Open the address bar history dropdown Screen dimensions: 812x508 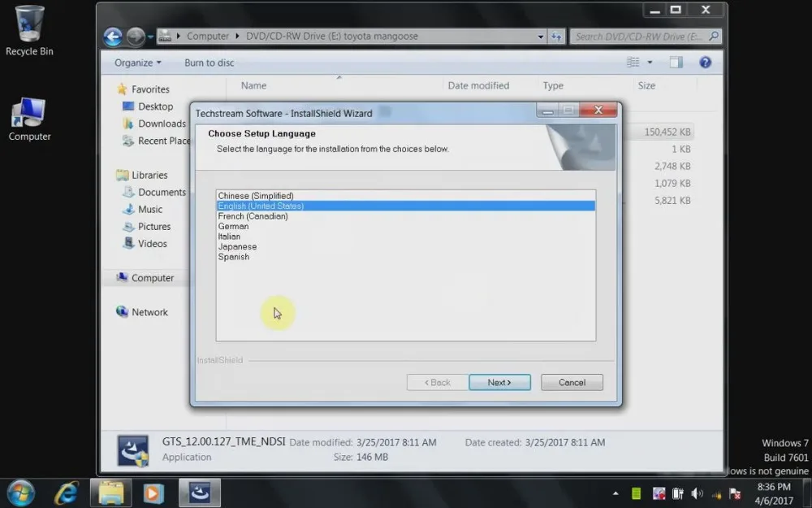(x=540, y=37)
